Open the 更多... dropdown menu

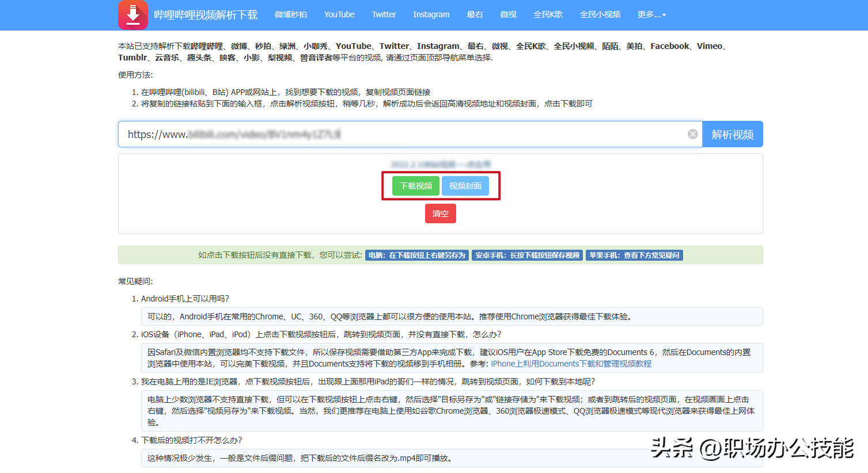pyautogui.click(x=651, y=14)
